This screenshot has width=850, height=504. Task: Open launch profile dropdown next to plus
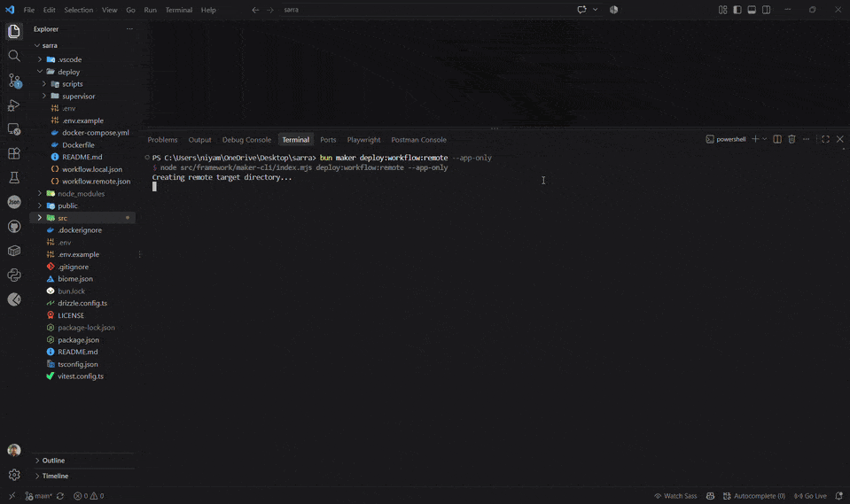(764, 139)
